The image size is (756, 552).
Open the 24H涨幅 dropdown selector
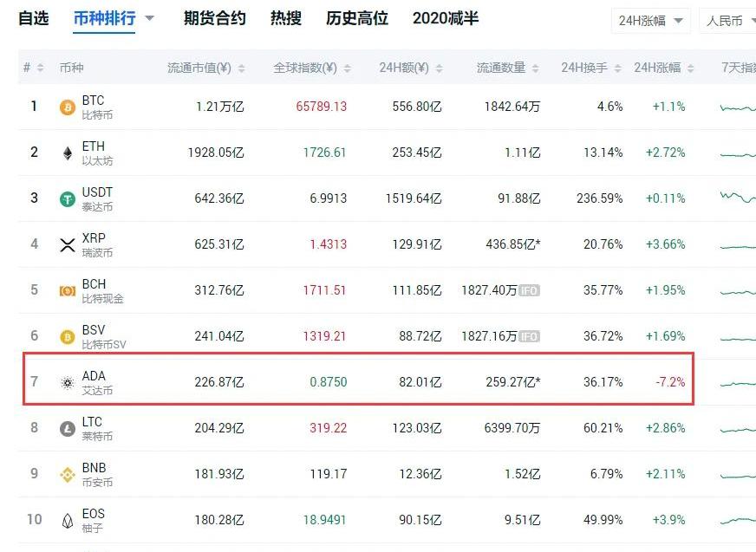[x=650, y=21]
